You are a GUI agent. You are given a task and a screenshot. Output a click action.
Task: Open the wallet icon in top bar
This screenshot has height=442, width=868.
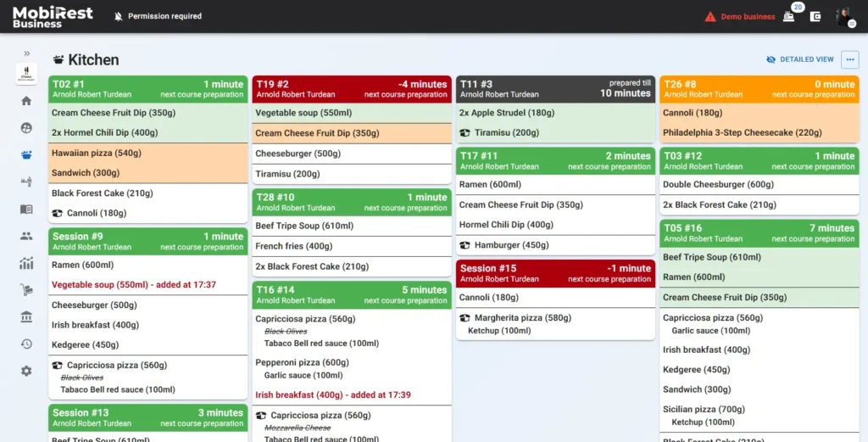point(815,16)
